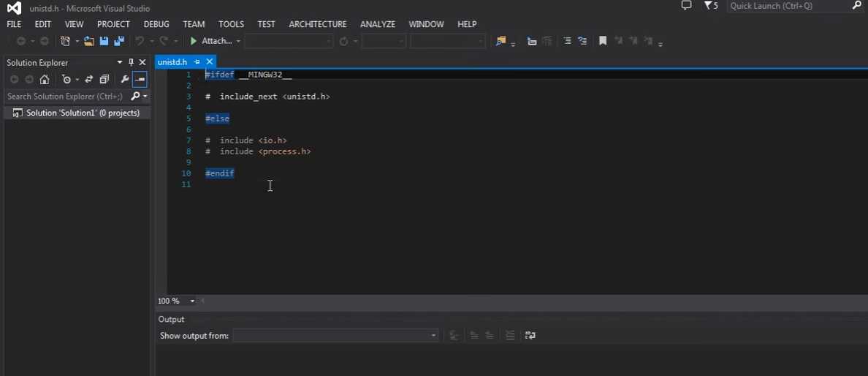Click the feedback speech bubble icon
The height and width of the screenshot is (376, 868).
[686, 6]
